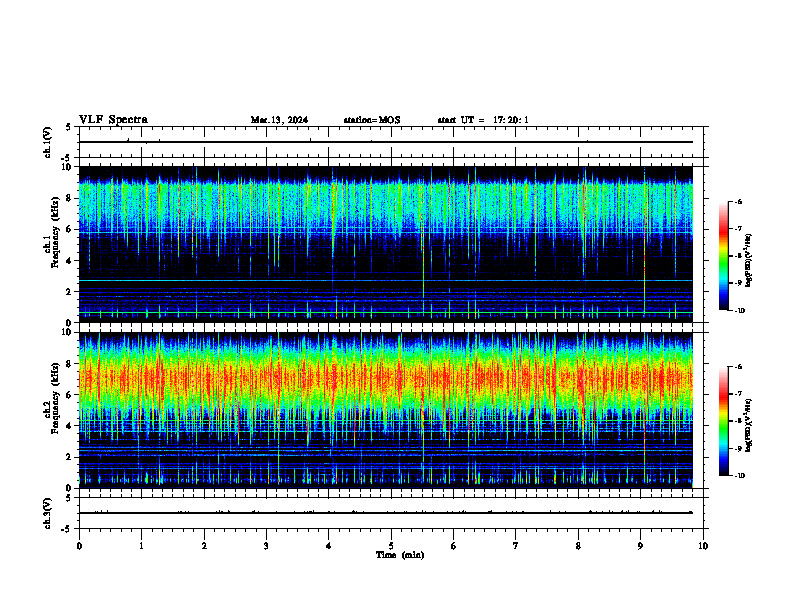This screenshot has width=792, height=612.
Task: Click the 'station=MOS' header label
Action: (x=372, y=120)
